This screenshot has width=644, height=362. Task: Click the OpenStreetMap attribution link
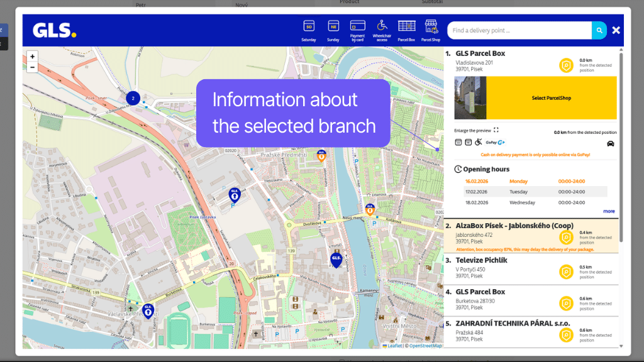(426, 346)
